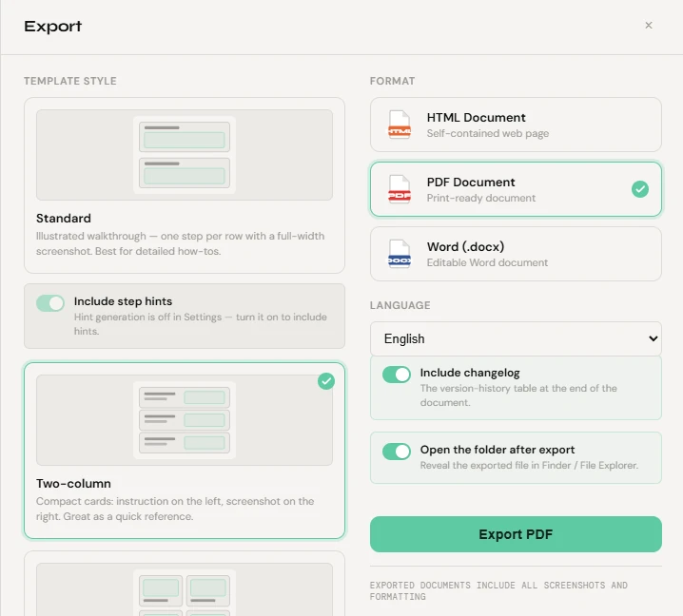
Task: Click the HTML file icon
Action: [x=399, y=125]
